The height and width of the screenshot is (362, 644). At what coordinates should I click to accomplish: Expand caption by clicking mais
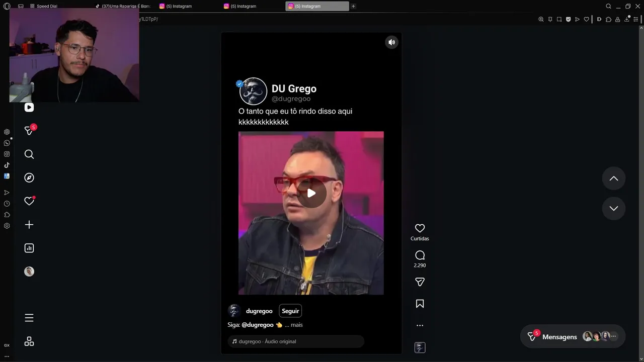point(297,325)
